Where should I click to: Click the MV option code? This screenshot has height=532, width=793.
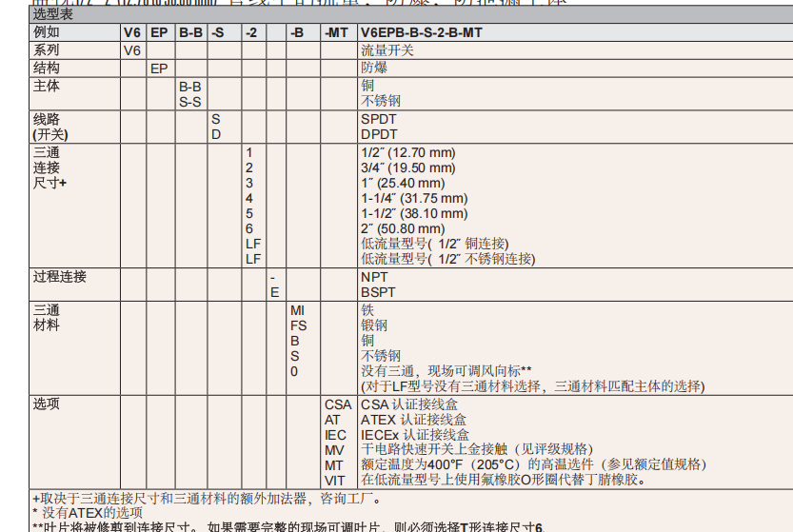(334, 449)
